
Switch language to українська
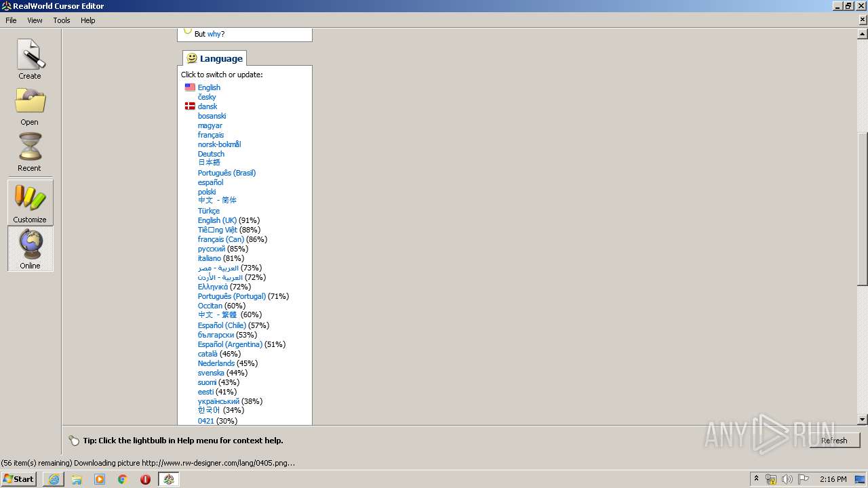point(218,401)
